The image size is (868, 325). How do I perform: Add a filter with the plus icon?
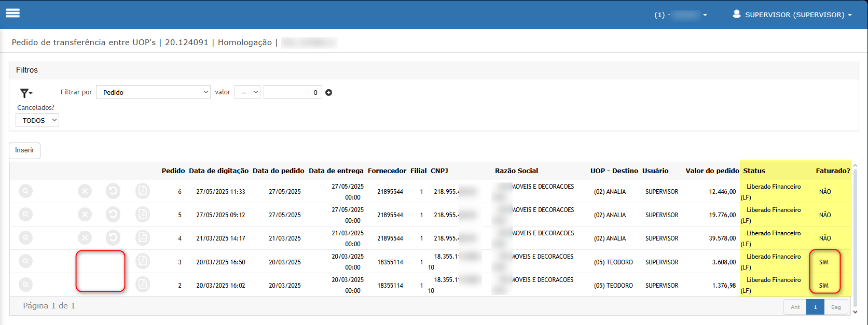pos(328,93)
